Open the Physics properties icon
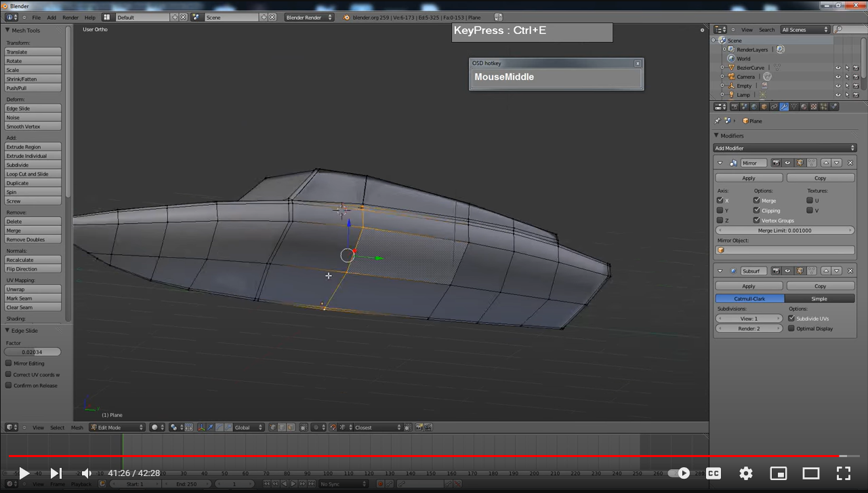 pyautogui.click(x=834, y=107)
